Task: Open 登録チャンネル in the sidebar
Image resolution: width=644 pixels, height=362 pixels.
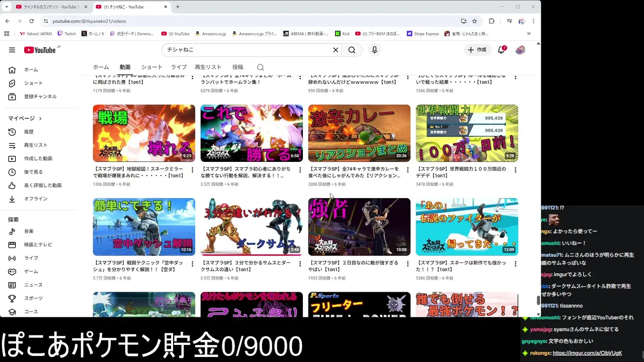Action: coord(40,97)
